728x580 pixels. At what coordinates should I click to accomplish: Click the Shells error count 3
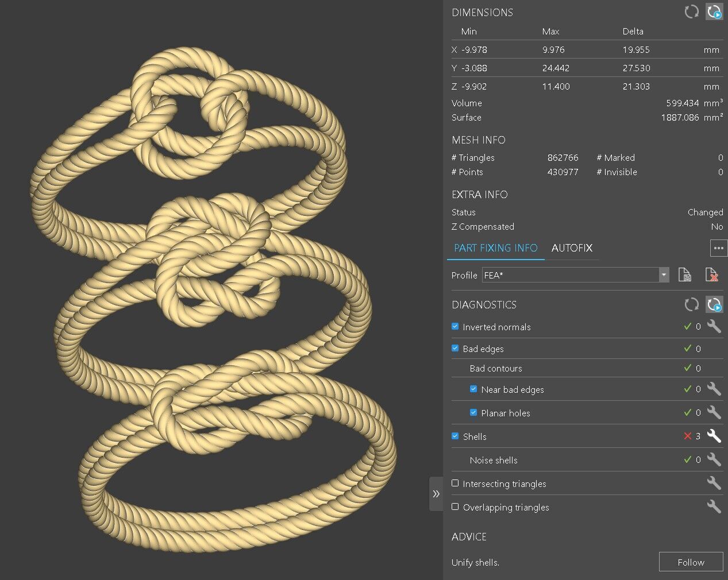tap(698, 436)
